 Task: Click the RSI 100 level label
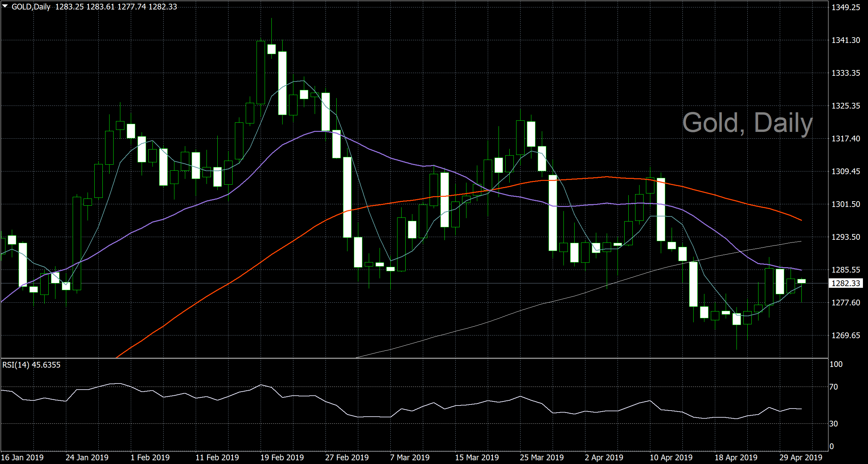[836, 364]
